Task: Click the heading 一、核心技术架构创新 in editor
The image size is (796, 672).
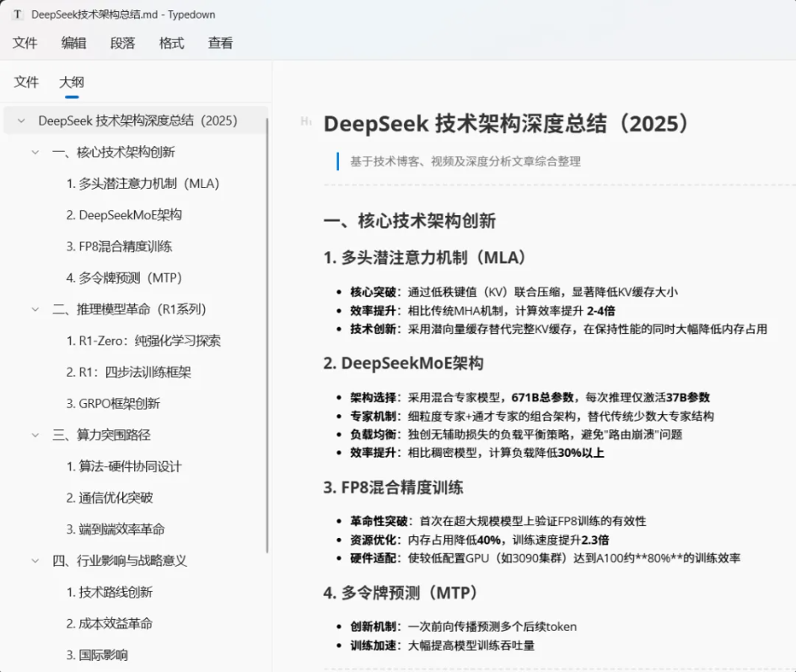Action: coord(410,221)
